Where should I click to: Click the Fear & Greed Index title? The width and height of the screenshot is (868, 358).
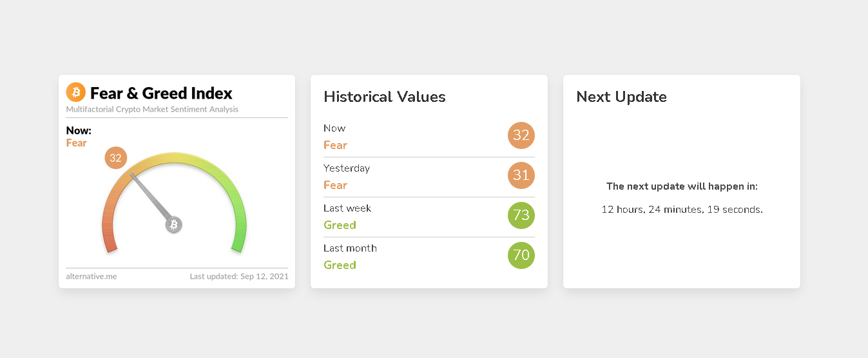pyautogui.click(x=161, y=93)
